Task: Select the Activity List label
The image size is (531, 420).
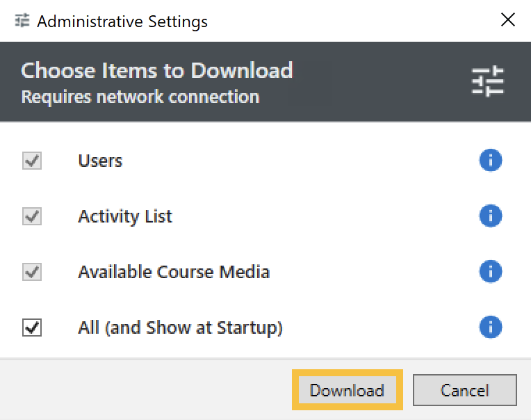Action: pos(125,216)
